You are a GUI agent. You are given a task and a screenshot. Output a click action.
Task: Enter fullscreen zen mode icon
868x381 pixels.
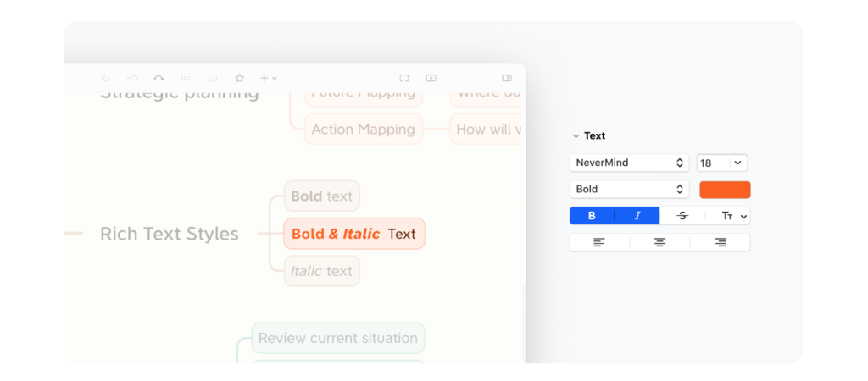(x=404, y=78)
